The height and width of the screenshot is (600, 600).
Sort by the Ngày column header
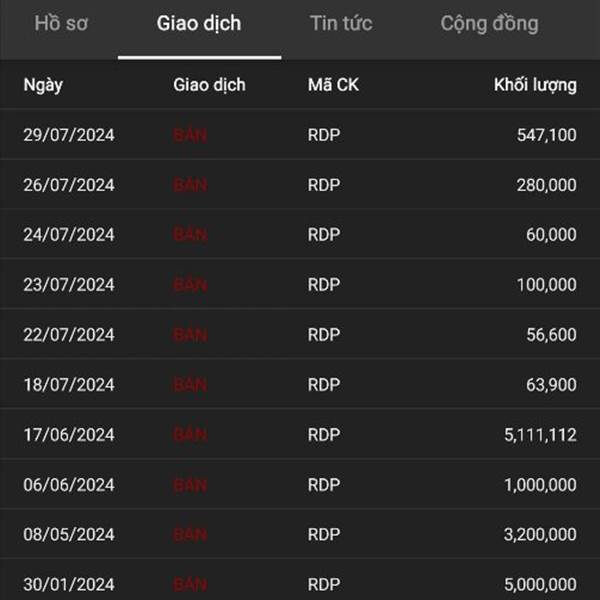43,85
